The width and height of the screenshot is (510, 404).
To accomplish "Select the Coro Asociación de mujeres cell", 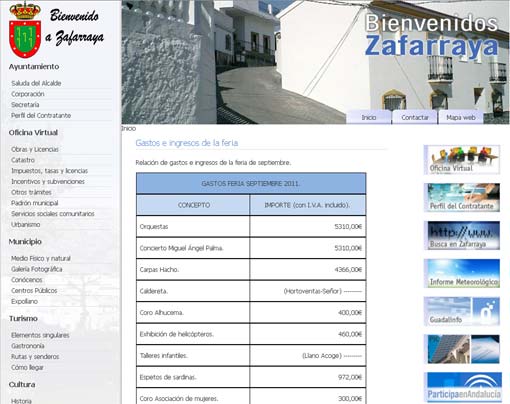I will pyautogui.click(x=193, y=396).
